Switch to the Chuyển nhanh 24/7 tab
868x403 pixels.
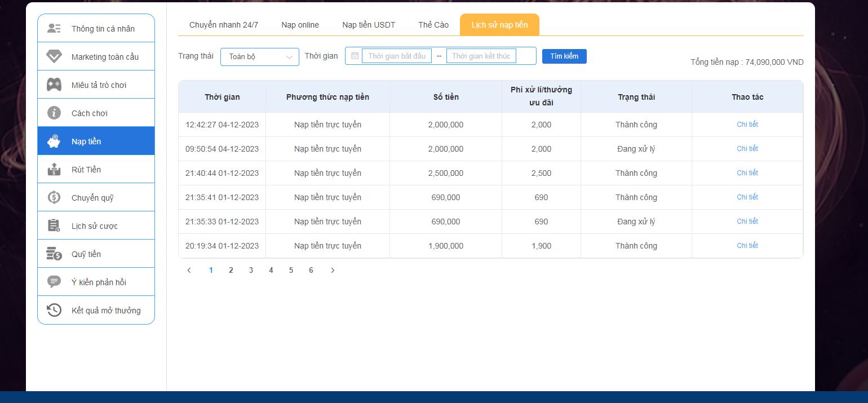coord(224,25)
